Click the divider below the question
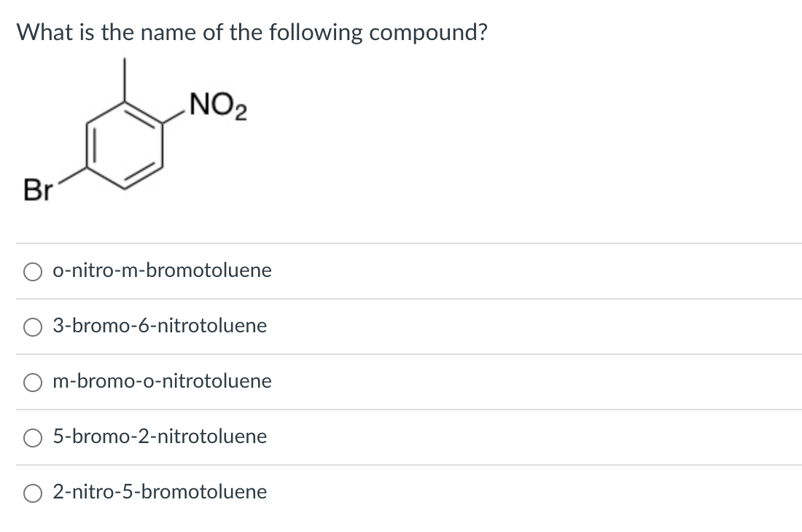Image resolution: width=802 pixels, height=532 pixels. pos(401,243)
